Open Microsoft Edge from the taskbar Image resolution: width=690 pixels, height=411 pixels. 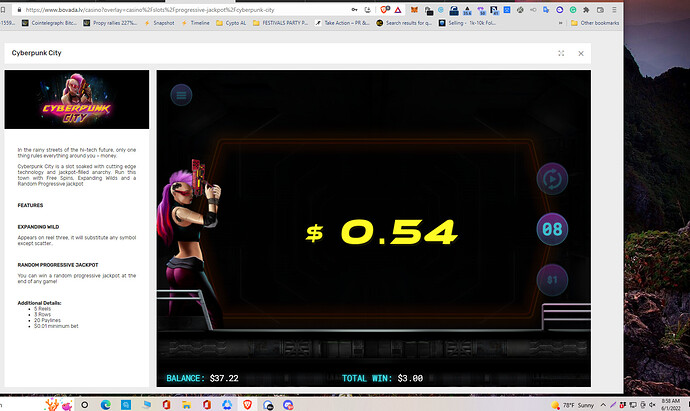click(x=105, y=405)
